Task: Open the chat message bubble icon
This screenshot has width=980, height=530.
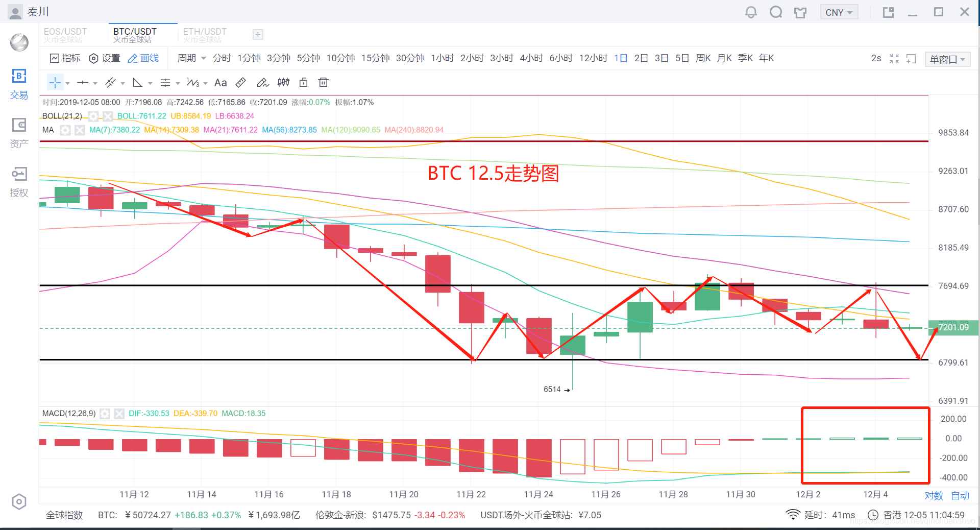Action: (776, 12)
